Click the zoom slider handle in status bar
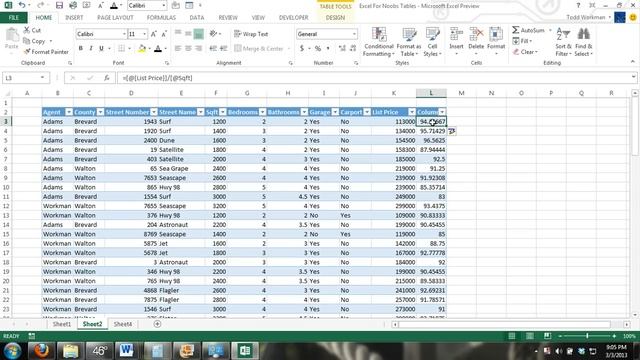This screenshot has width=640, height=360. click(x=587, y=336)
